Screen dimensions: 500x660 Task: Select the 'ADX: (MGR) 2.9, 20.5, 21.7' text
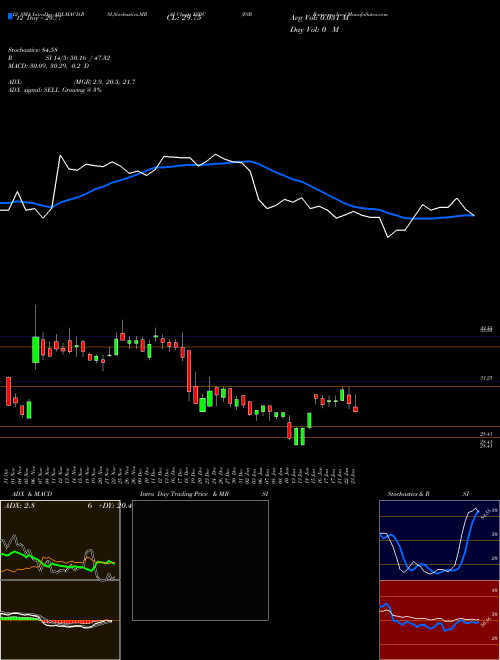72,82
